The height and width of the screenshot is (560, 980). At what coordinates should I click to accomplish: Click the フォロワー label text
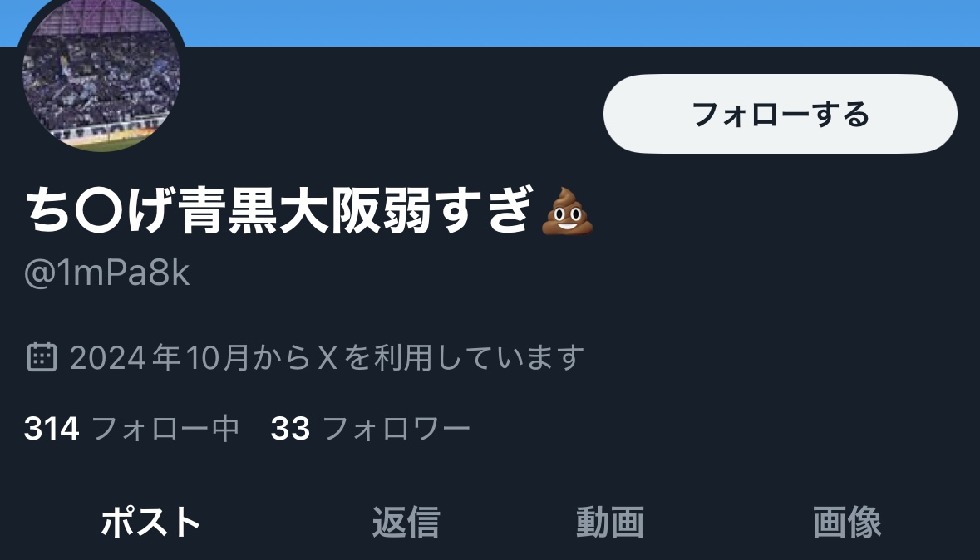396,429
